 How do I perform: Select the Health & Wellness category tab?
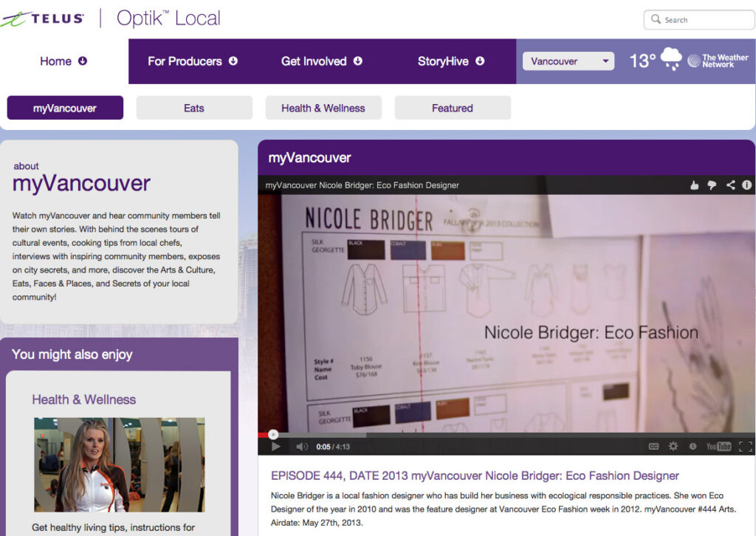coord(323,108)
